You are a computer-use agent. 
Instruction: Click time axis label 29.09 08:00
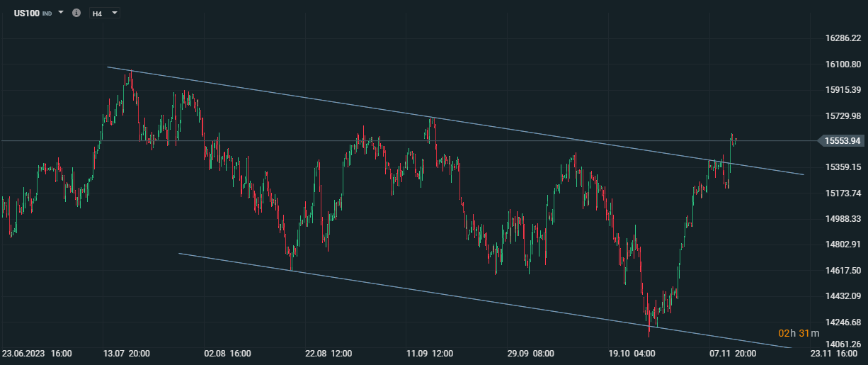[x=530, y=353]
